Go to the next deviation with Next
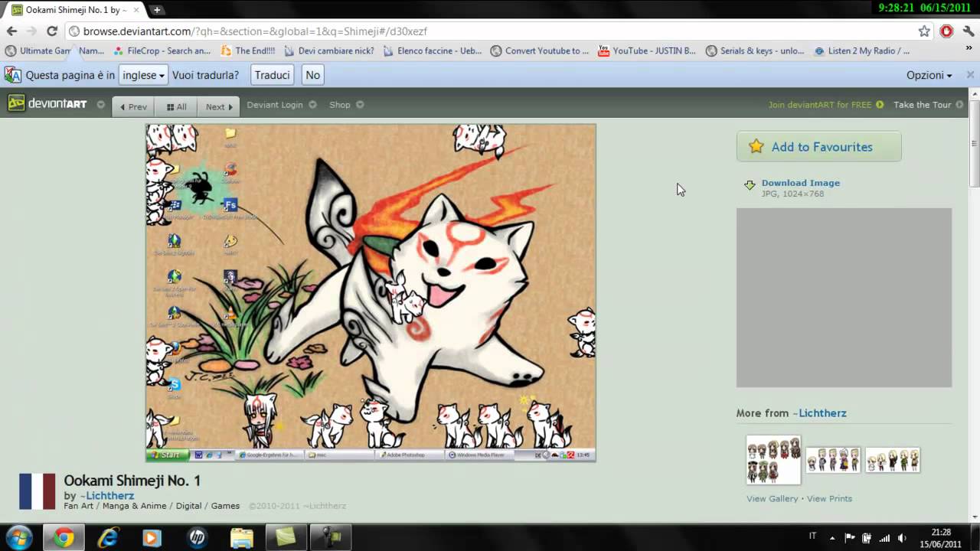The width and height of the screenshot is (980, 551). click(219, 106)
